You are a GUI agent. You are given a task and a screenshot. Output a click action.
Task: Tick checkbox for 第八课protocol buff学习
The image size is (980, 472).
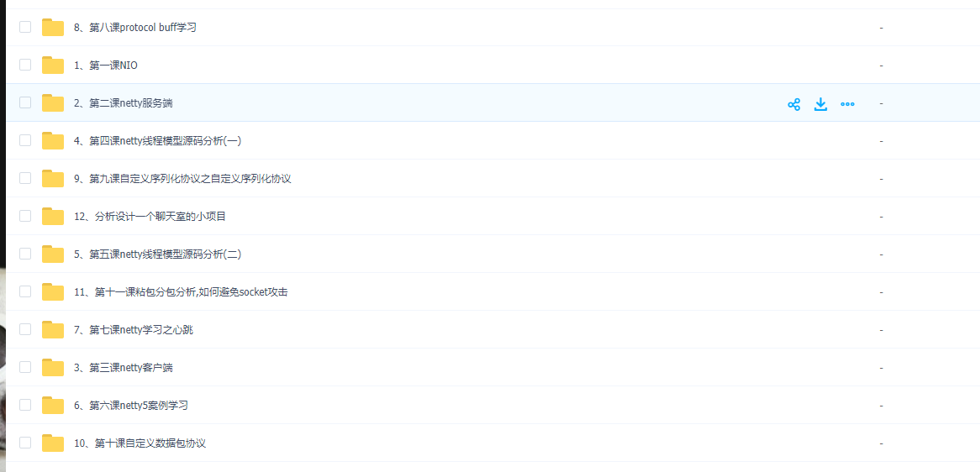[25, 27]
